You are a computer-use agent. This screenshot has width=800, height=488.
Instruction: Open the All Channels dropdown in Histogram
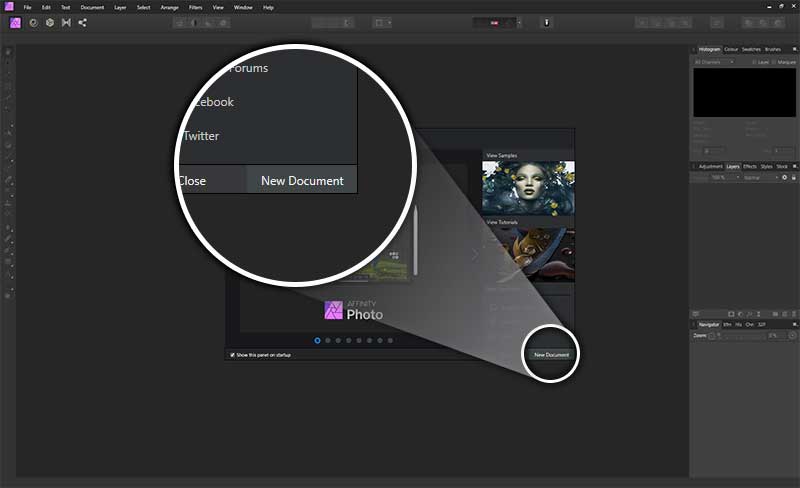(x=714, y=62)
